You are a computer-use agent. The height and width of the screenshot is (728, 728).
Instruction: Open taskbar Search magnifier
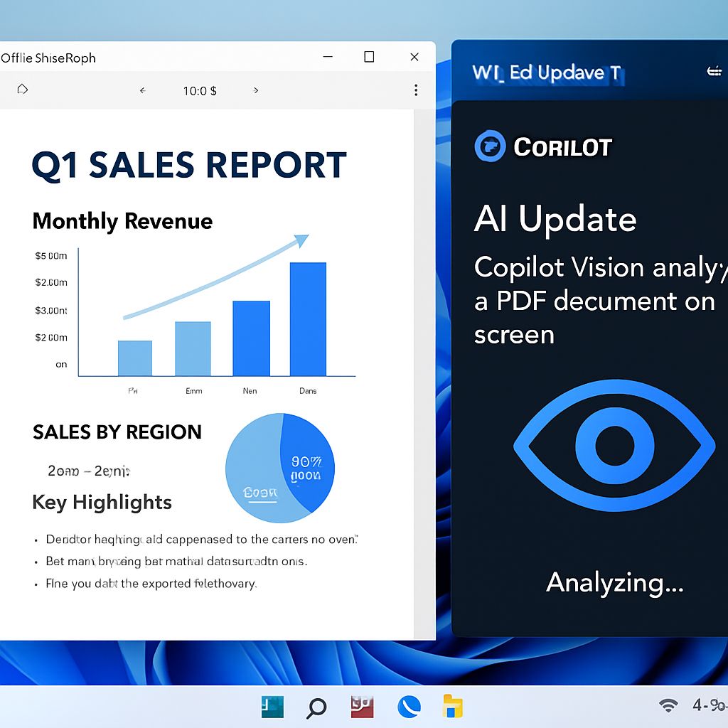click(317, 707)
